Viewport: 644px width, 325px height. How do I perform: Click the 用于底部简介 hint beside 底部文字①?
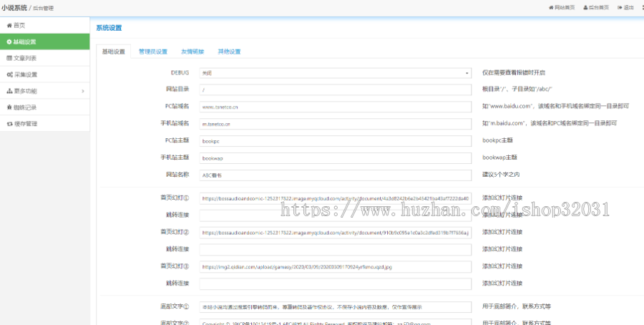point(516,306)
